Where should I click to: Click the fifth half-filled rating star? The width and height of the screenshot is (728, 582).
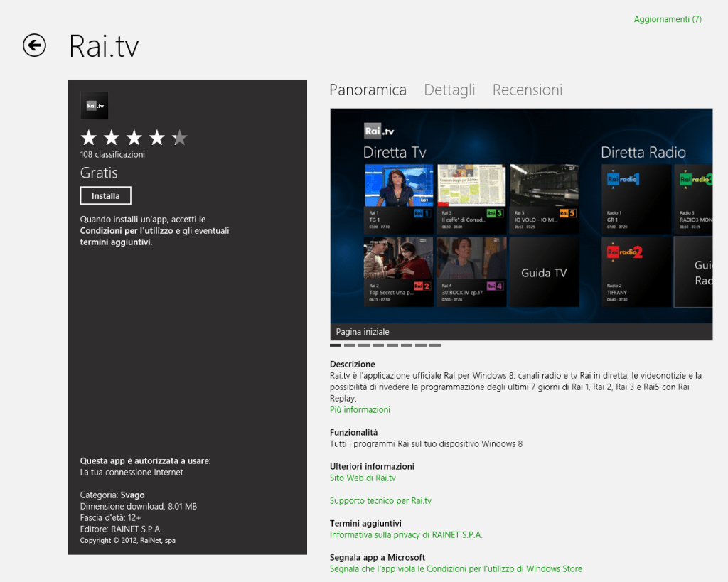click(x=180, y=138)
